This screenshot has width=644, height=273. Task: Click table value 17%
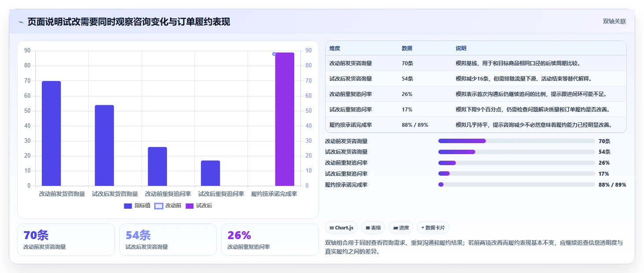coord(407,110)
